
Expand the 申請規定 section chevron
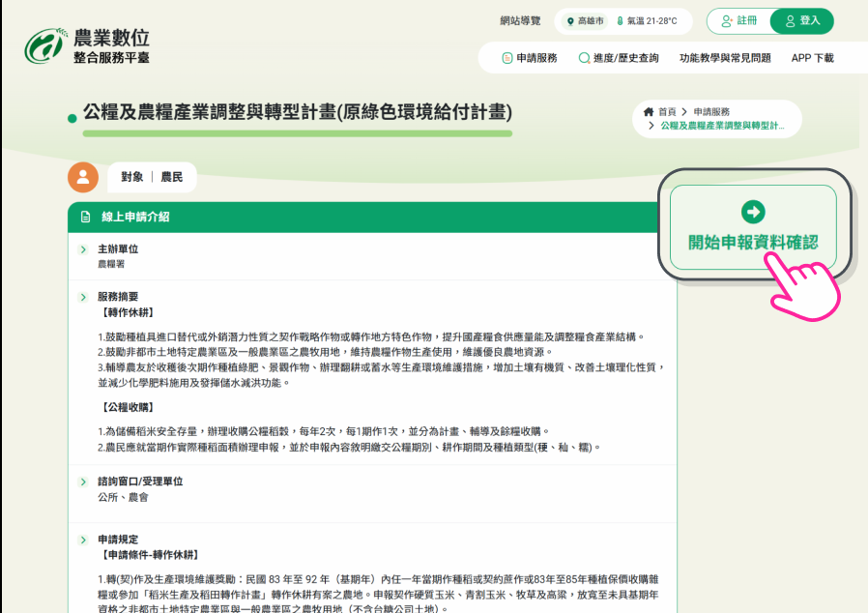[x=84, y=540]
